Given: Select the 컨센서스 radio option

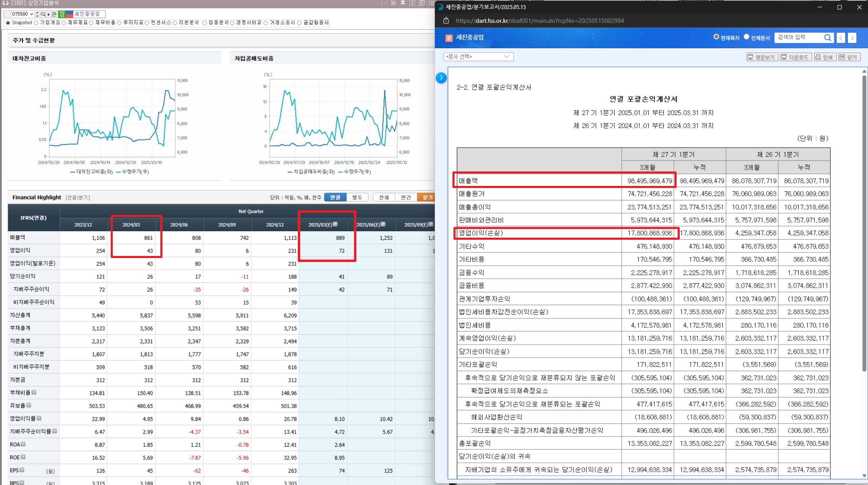Looking at the screenshot, I should click(147, 23).
